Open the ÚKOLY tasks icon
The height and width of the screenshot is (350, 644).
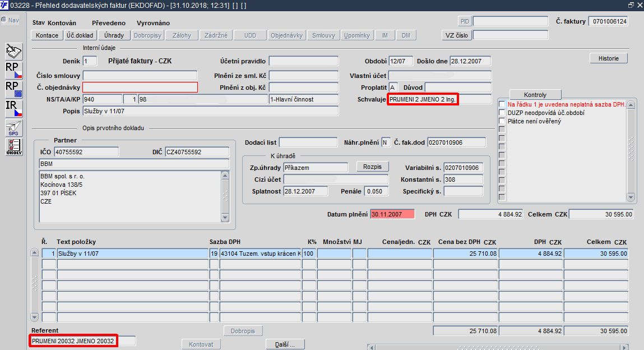[x=14, y=146]
